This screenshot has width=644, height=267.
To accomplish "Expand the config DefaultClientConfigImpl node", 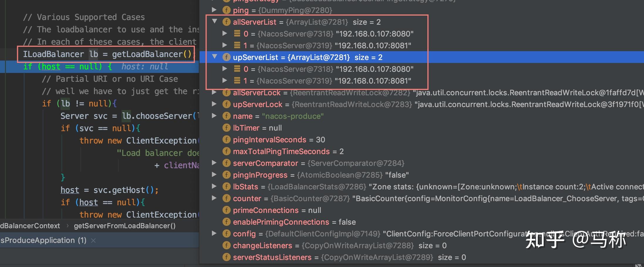I will tap(214, 233).
